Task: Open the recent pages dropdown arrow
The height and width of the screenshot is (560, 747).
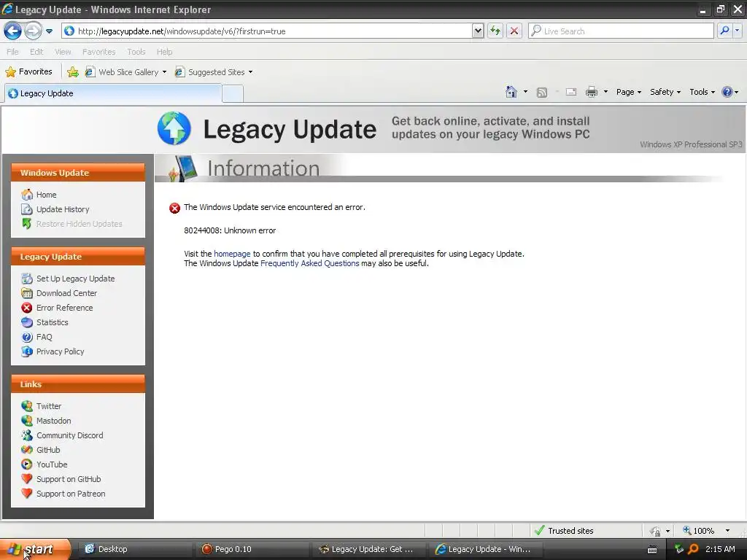Action: click(49, 31)
